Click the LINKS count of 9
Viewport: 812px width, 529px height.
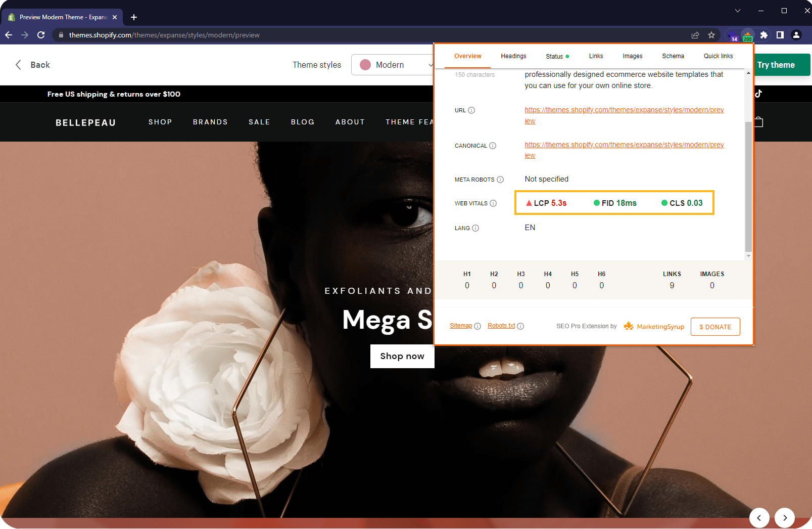[x=672, y=286]
